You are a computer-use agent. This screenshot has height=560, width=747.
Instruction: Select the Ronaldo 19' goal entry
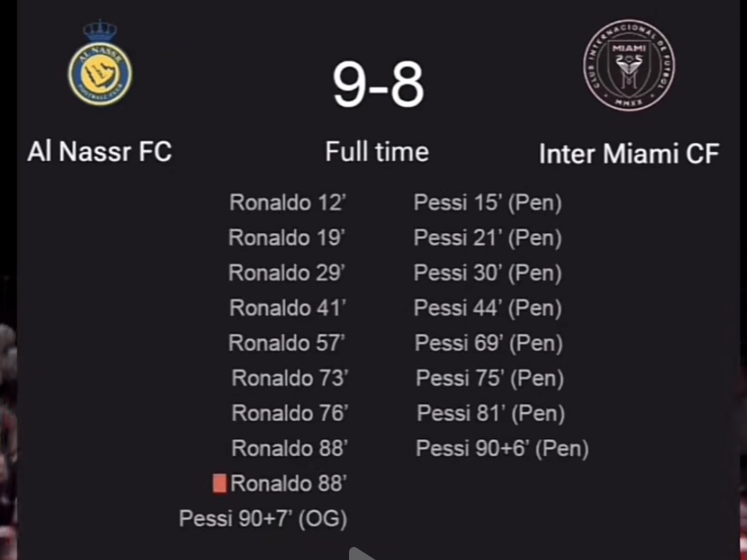[286, 237]
